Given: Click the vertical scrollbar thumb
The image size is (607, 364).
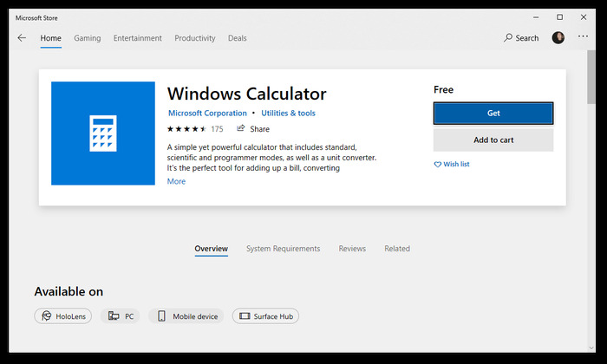Looking at the screenshot, I should pyautogui.click(x=591, y=76).
